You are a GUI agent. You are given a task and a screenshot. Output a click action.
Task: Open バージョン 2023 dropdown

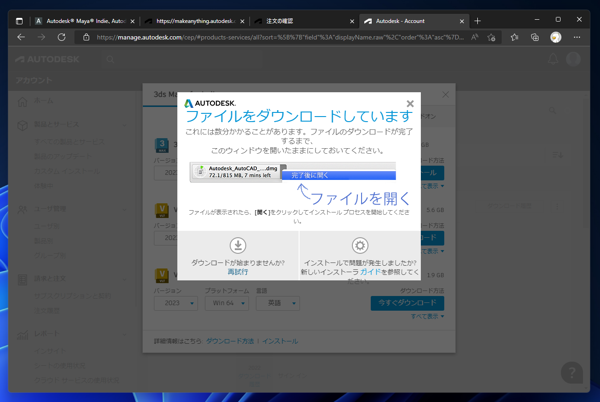176,303
